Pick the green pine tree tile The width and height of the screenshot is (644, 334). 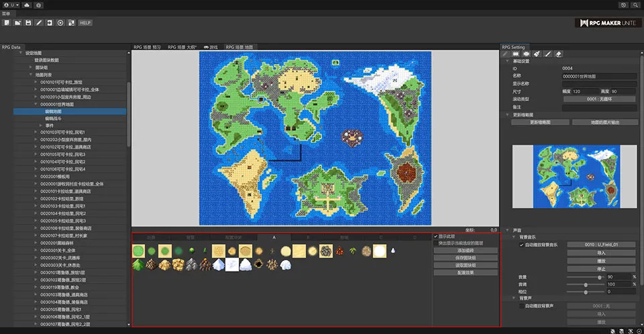click(138, 265)
